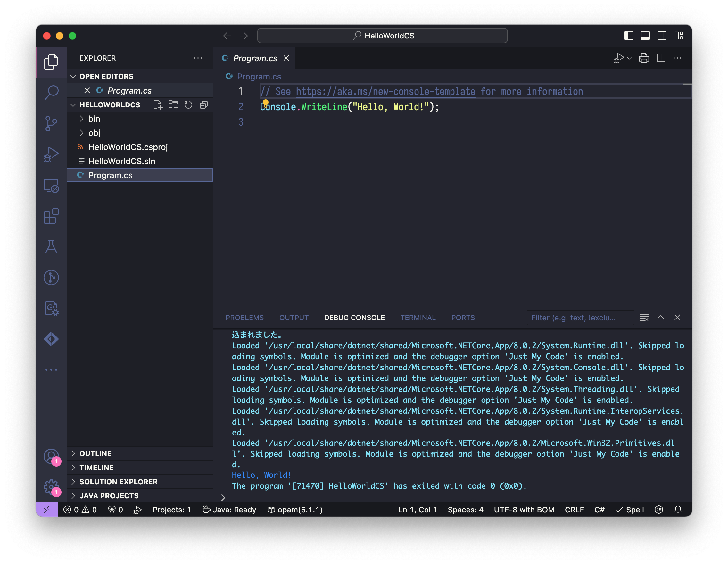Image resolution: width=728 pixels, height=564 pixels.
Task: Click the Copilot-style status bar icon
Action: (x=658, y=509)
